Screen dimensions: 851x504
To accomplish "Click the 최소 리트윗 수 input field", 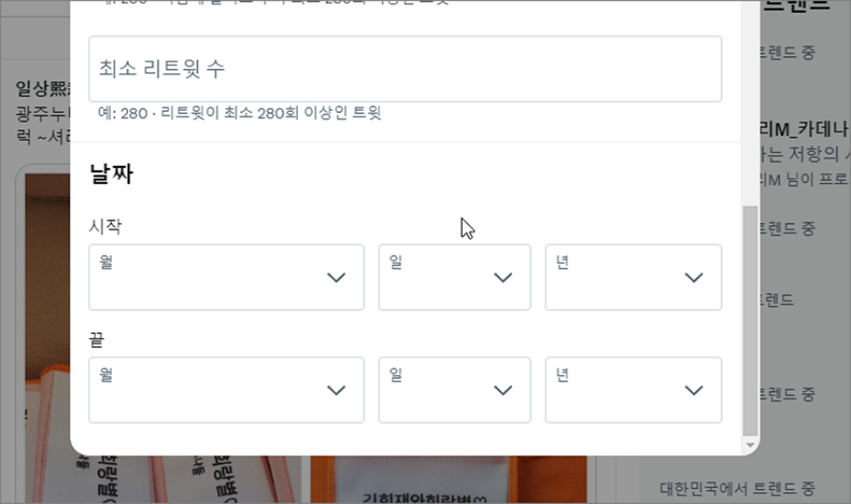I will click(x=405, y=69).
